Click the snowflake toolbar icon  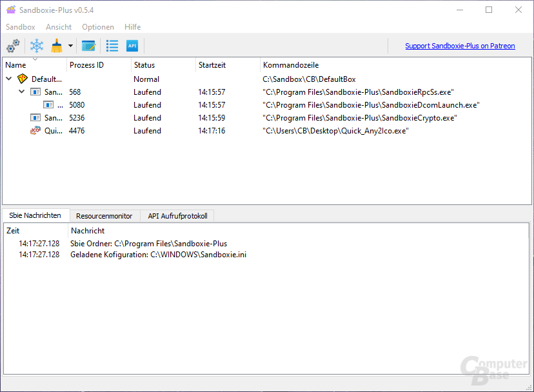pyautogui.click(x=37, y=46)
